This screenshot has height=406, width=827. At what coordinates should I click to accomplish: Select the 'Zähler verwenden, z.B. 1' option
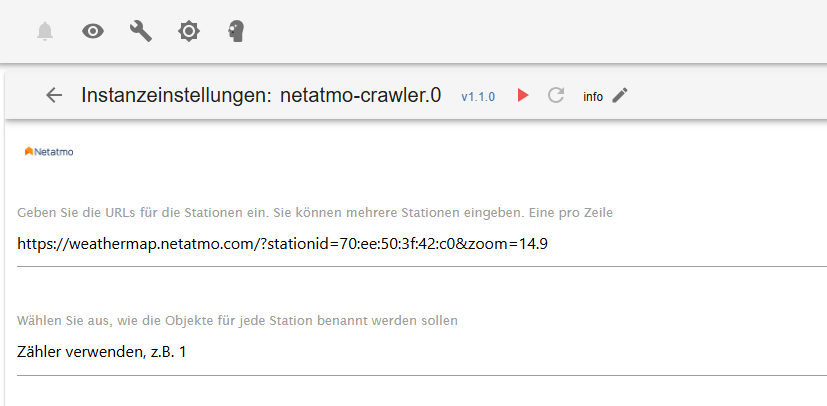102,352
